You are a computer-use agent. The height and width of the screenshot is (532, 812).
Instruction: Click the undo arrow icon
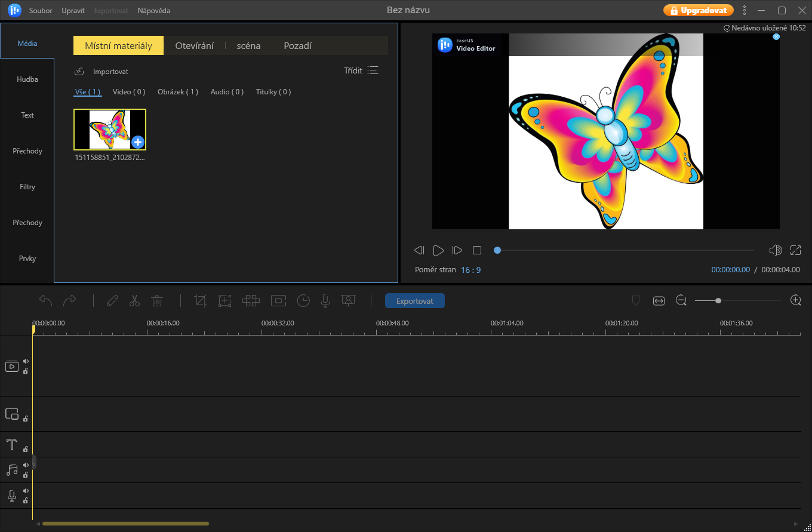coord(45,301)
